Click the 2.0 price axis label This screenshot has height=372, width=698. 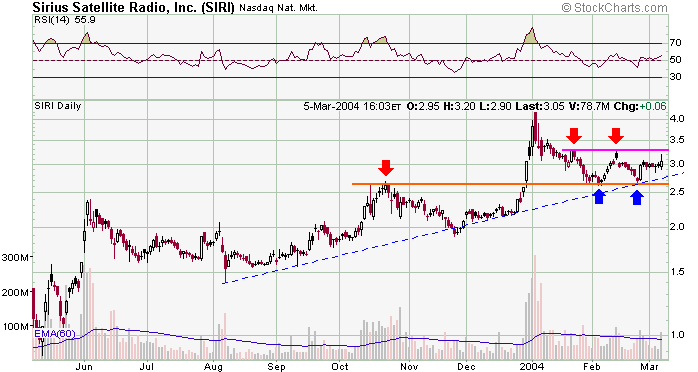(677, 226)
